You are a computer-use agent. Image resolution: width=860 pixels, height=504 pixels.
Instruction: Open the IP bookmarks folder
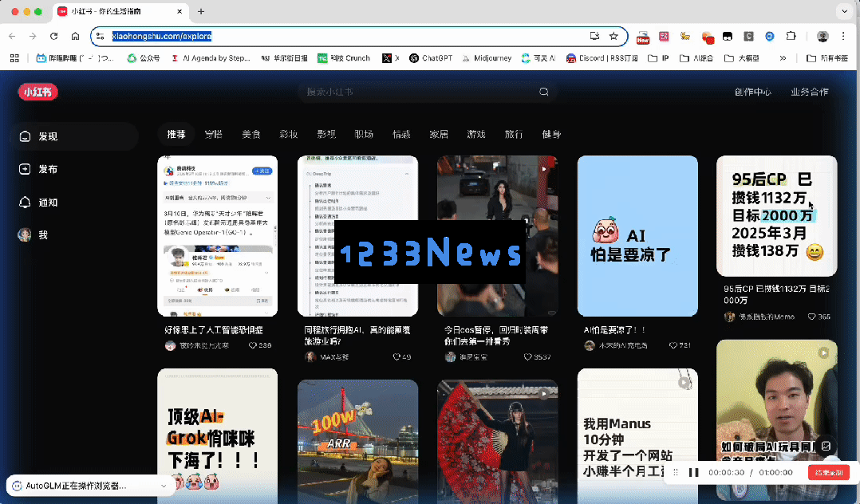pyautogui.click(x=659, y=58)
